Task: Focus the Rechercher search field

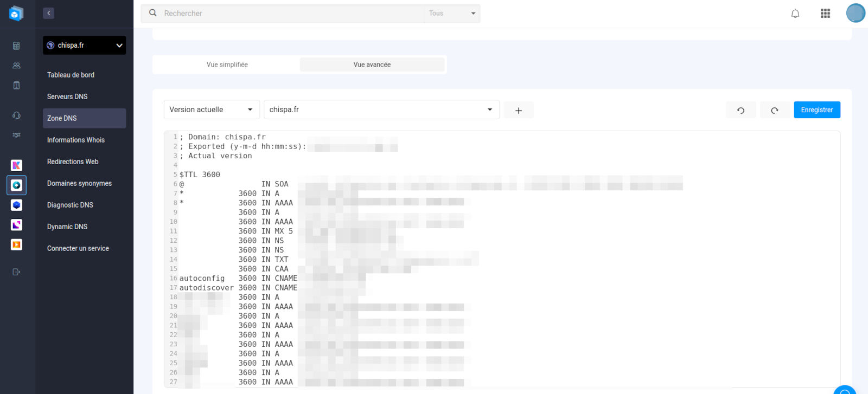Action: (x=288, y=14)
